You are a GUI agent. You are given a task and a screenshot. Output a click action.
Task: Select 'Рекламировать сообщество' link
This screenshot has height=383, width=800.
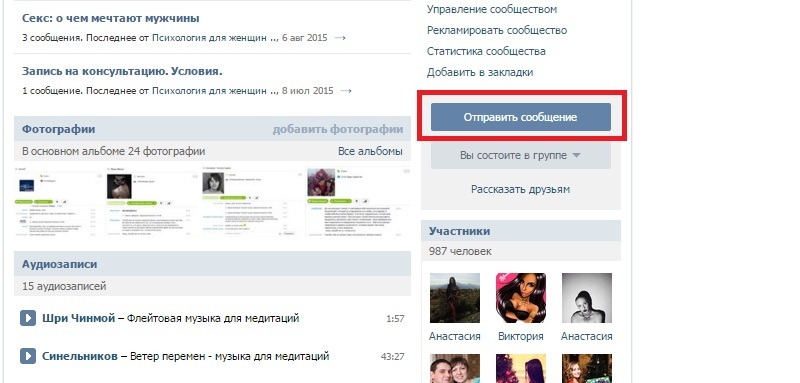point(497,30)
